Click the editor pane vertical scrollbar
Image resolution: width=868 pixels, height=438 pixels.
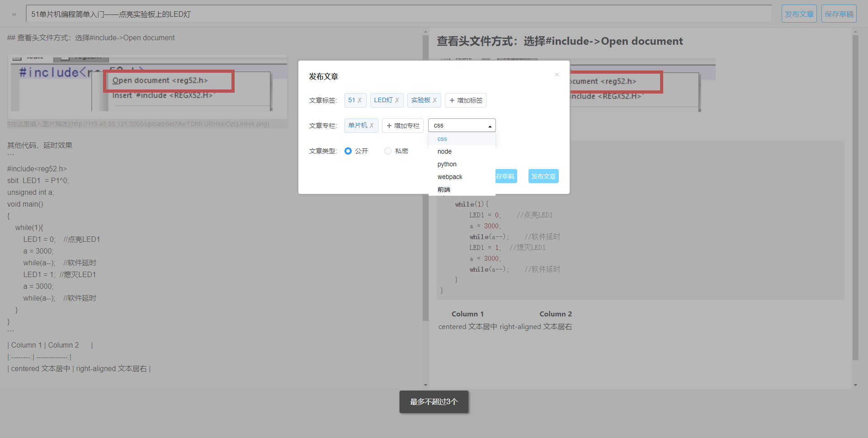click(425, 178)
